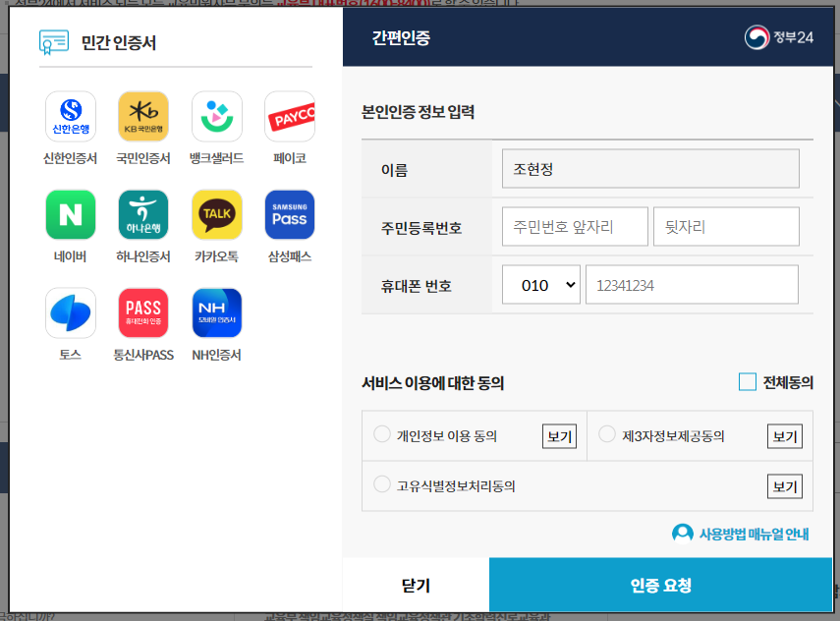
Task: Select the 개인정보 이용 동의 radio button
Action: coord(382,434)
